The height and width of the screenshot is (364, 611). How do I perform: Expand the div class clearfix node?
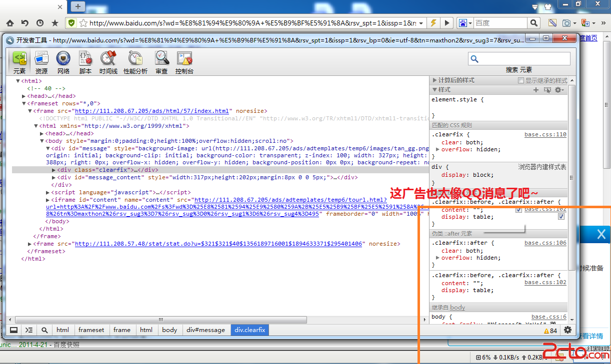(x=54, y=170)
